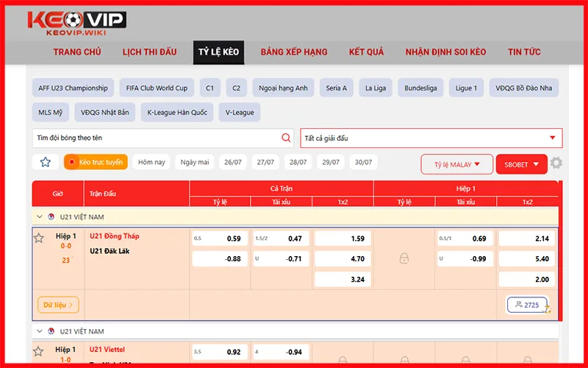Star the U21 Đồng Tháp match
The height and width of the screenshot is (368, 588).
[39, 238]
